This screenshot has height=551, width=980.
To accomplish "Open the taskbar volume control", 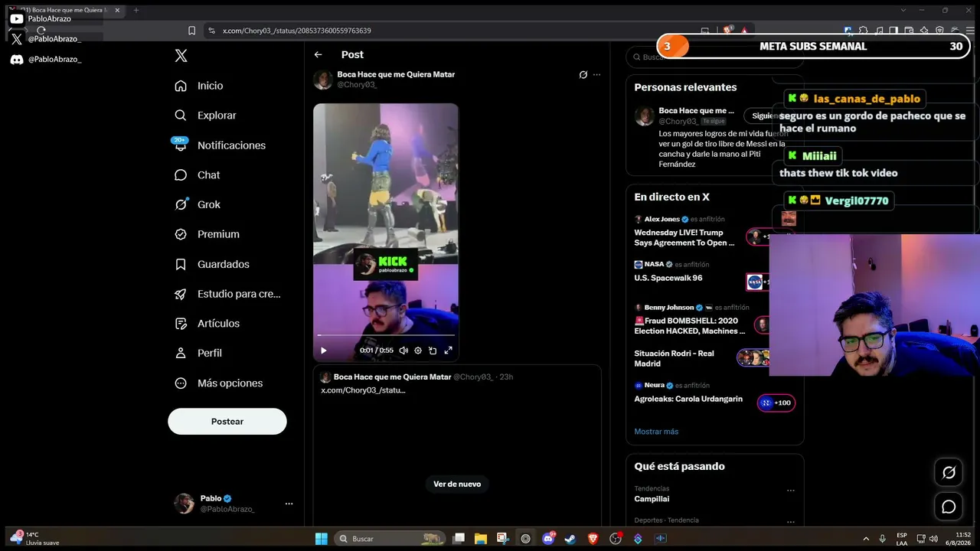I will pyautogui.click(x=934, y=539).
